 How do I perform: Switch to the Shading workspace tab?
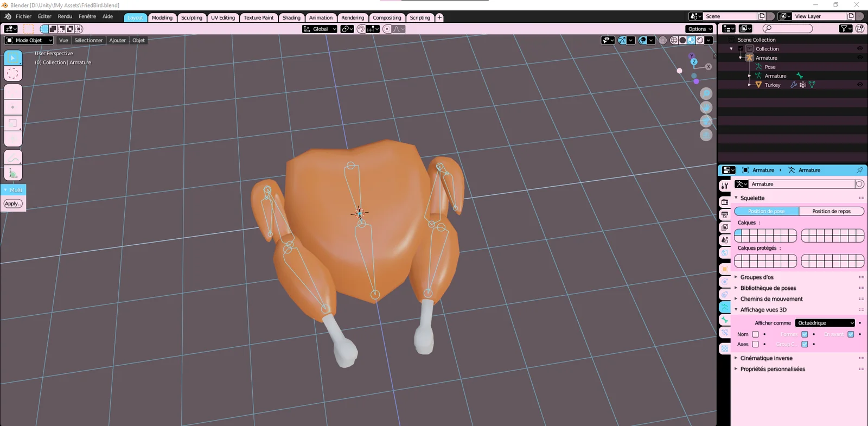[x=291, y=18]
